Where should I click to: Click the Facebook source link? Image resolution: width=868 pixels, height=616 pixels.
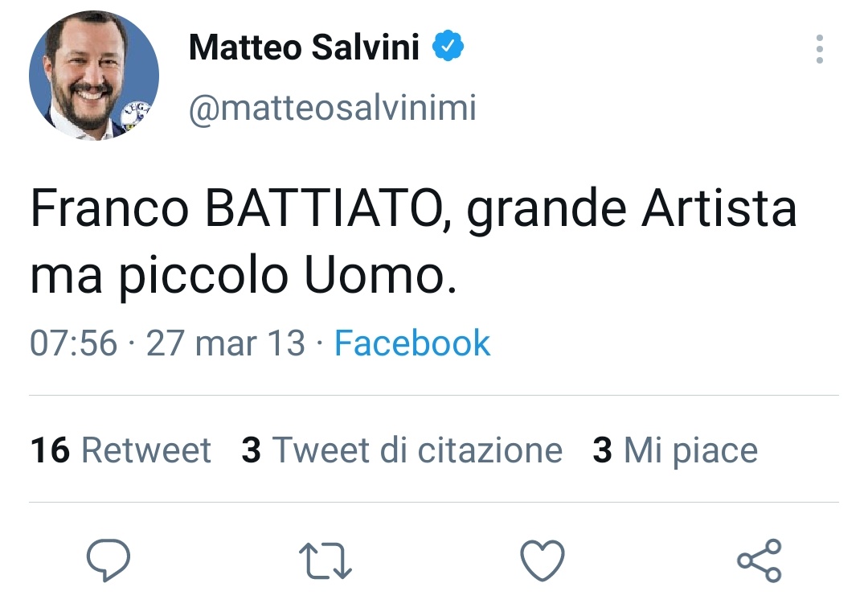pyautogui.click(x=411, y=343)
